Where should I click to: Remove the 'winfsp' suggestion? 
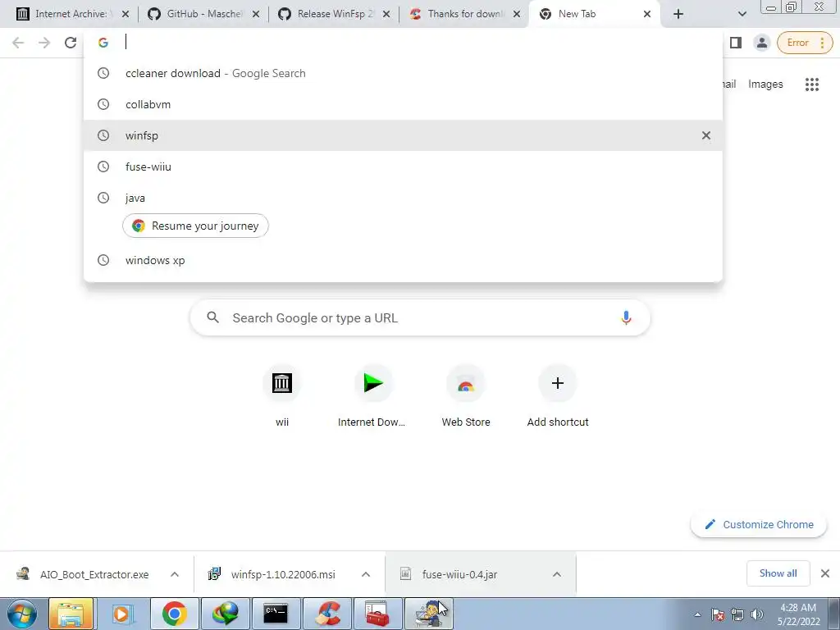point(706,135)
